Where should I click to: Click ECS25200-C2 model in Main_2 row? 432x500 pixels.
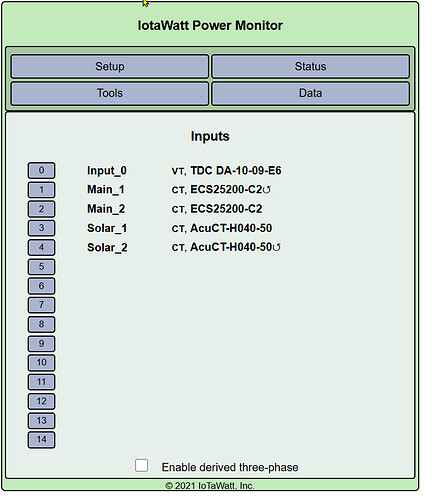tap(226, 209)
